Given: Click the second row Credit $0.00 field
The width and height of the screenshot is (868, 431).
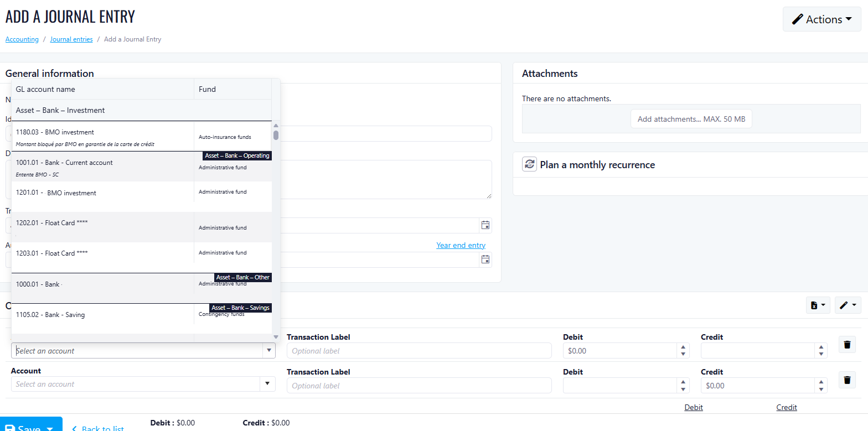Looking at the screenshot, I should tap(757, 386).
